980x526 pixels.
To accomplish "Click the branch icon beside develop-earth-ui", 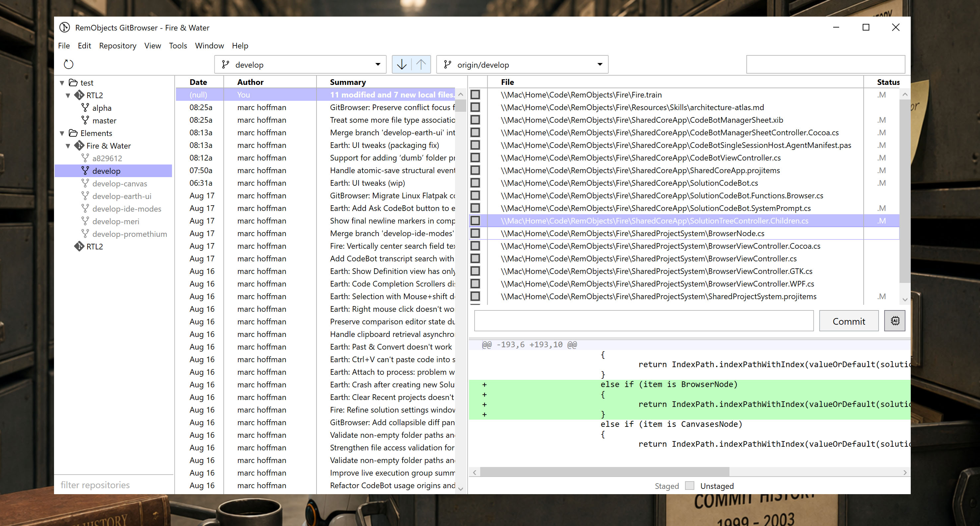I will point(85,196).
